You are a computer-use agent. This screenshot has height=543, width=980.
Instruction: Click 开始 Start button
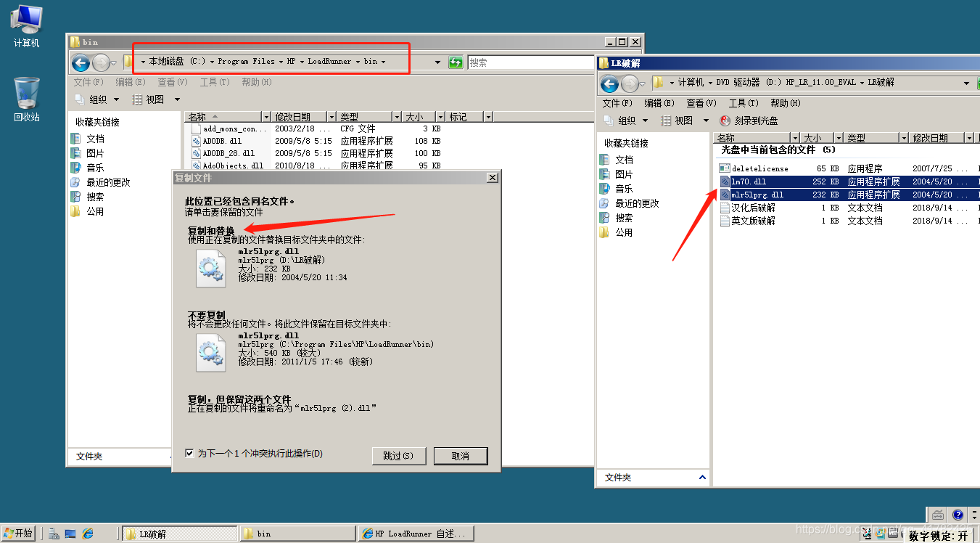pyautogui.click(x=19, y=534)
